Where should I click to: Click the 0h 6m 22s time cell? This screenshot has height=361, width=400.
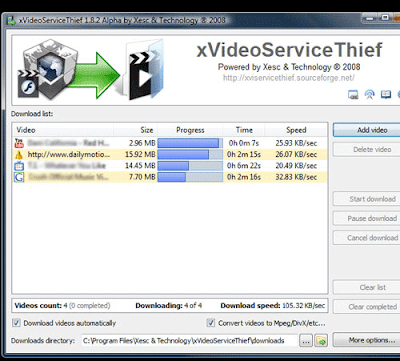(244, 166)
